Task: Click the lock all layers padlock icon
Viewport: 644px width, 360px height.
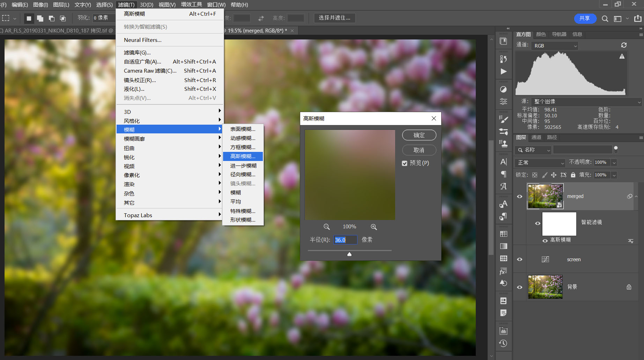Action: [x=573, y=175]
